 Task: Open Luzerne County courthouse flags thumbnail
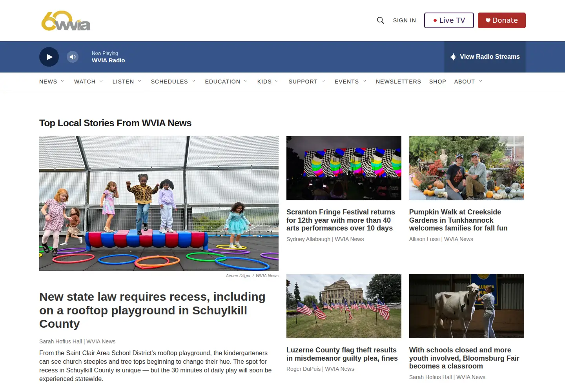[x=344, y=306]
